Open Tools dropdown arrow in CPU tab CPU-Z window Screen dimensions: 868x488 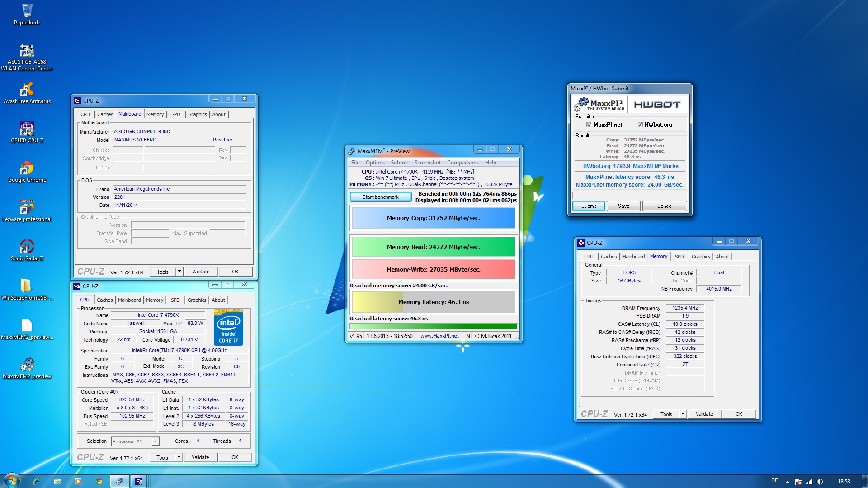point(179,457)
